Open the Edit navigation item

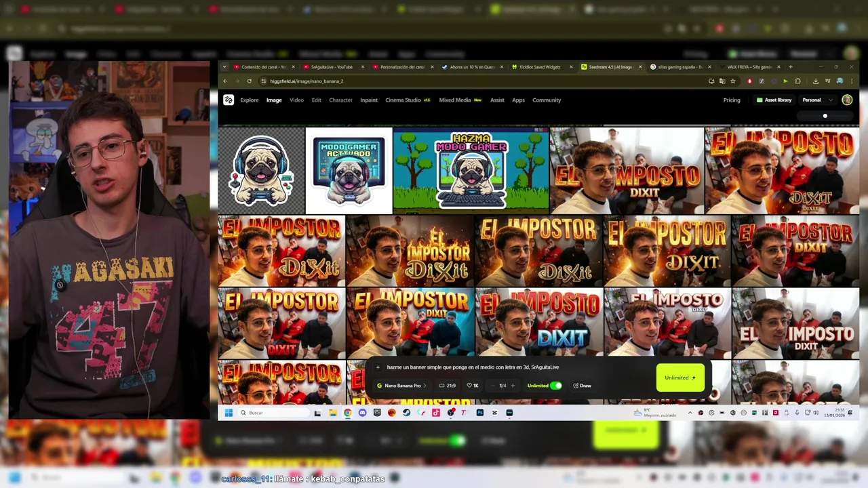click(x=316, y=100)
